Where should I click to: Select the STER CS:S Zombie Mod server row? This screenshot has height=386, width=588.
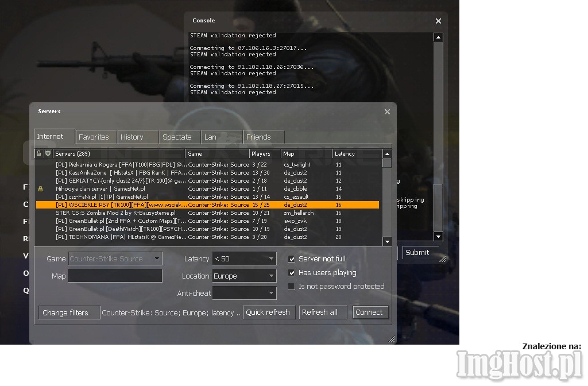click(207, 213)
